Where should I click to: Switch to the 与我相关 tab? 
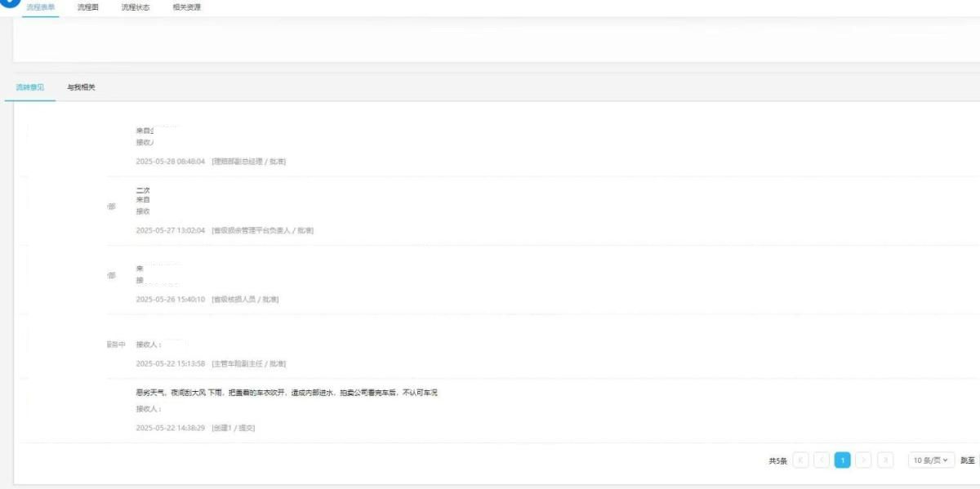click(81, 87)
